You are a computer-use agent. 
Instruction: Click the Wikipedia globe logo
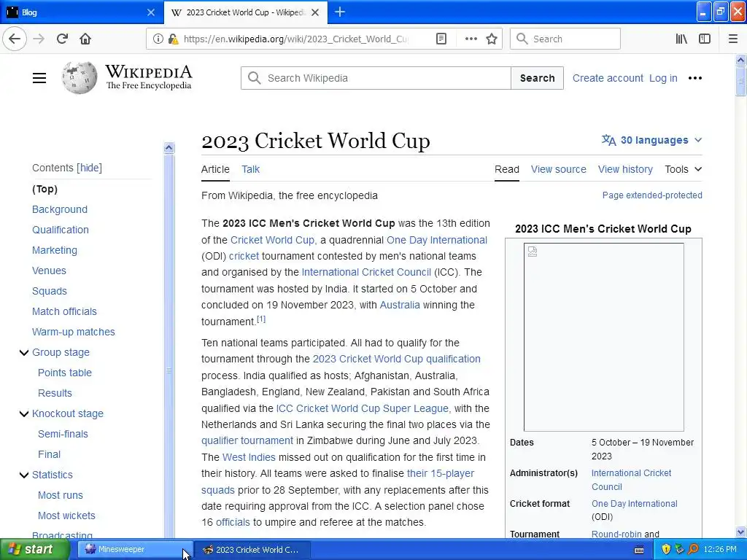[80, 77]
